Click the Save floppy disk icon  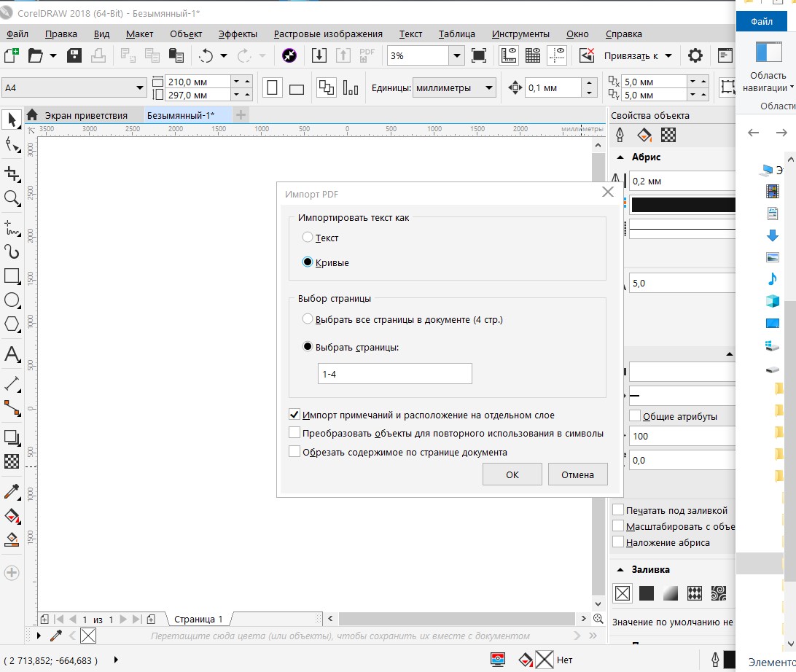coord(74,55)
